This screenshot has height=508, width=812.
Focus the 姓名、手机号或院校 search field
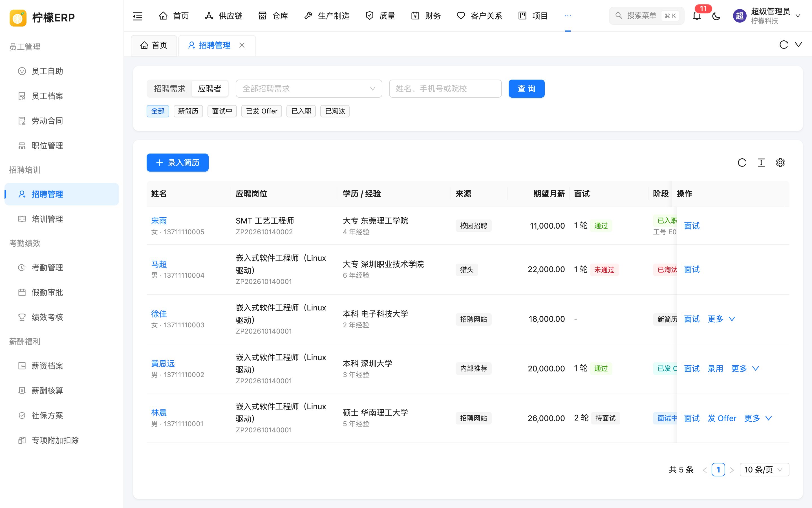pyautogui.click(x=445, y=89)
